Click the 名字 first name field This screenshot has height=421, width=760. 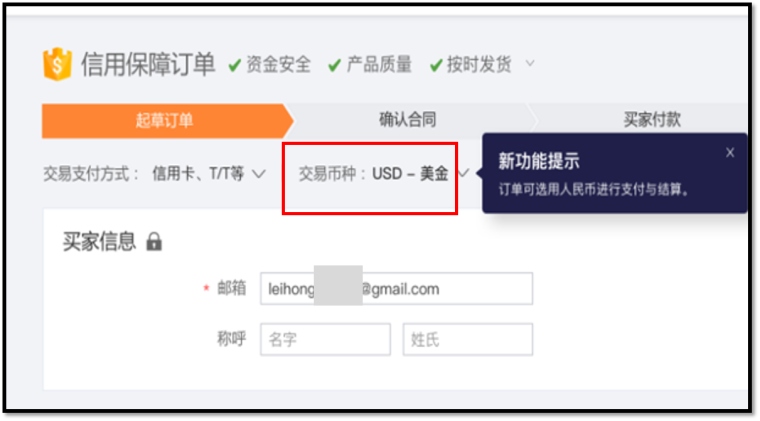(325, 340)
